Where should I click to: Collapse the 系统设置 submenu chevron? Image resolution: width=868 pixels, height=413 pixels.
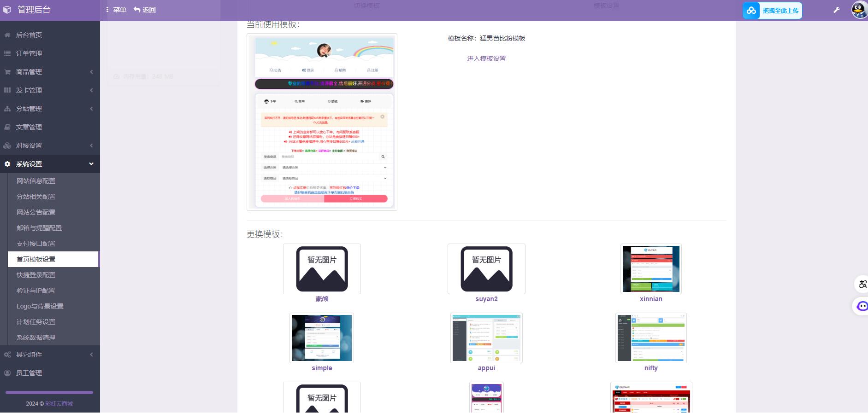tap(91, 164)
